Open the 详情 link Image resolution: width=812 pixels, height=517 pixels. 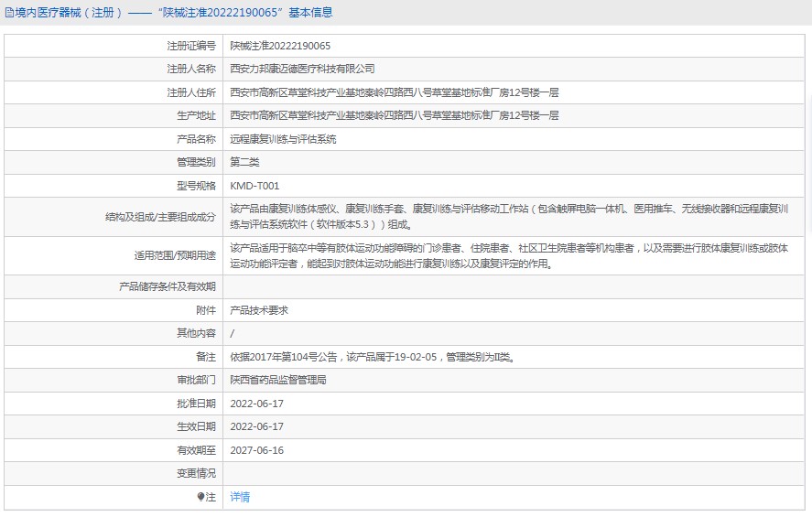[240, 497]
